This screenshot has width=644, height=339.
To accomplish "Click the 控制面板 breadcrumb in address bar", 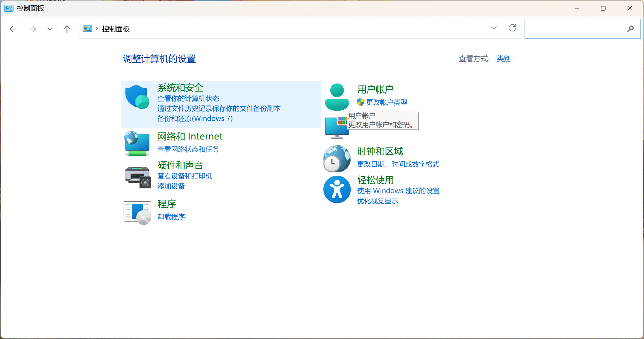I will point(116,29).
